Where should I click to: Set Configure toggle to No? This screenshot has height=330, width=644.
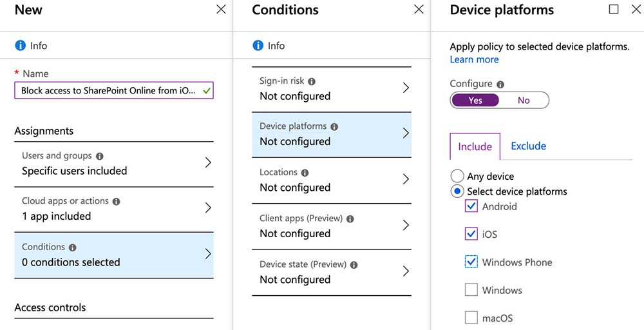pyautogui.click(x=524, y=101)
